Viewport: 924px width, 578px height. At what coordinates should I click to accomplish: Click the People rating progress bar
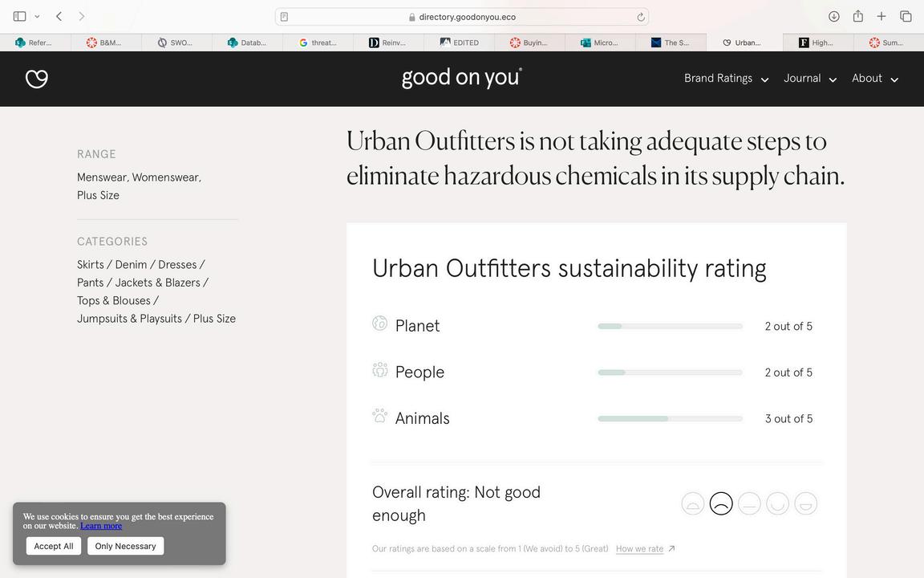coord(670,372)
